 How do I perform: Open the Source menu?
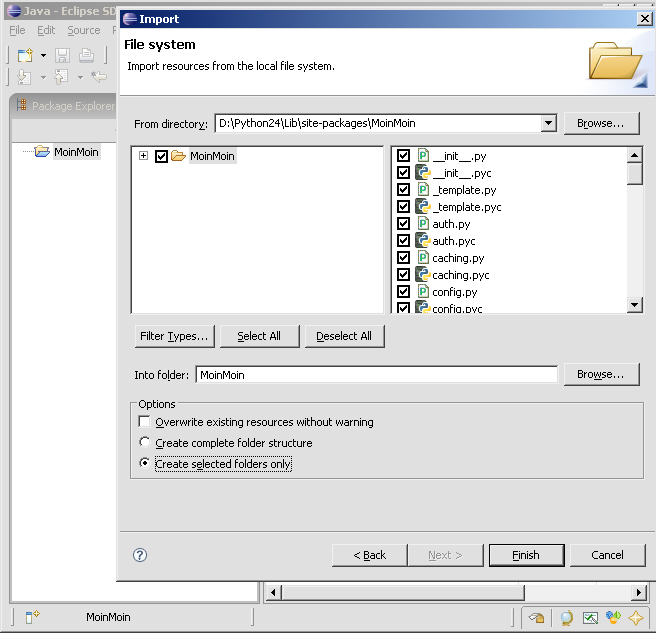click(x=84, y=31)
